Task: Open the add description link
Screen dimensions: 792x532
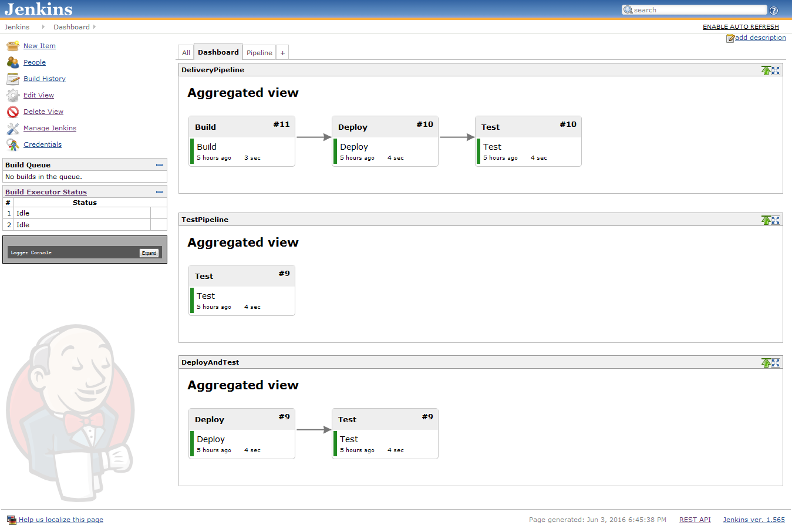Action: (x=760, y=38)
